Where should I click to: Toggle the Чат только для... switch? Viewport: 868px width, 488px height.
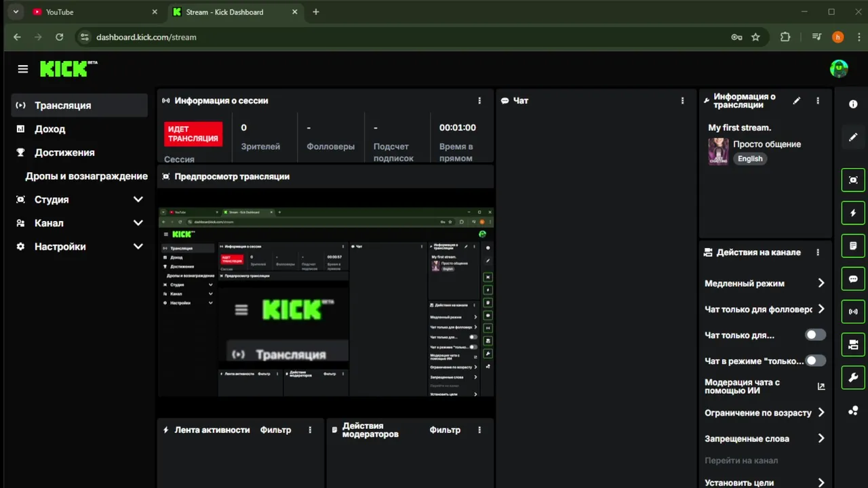815,335
